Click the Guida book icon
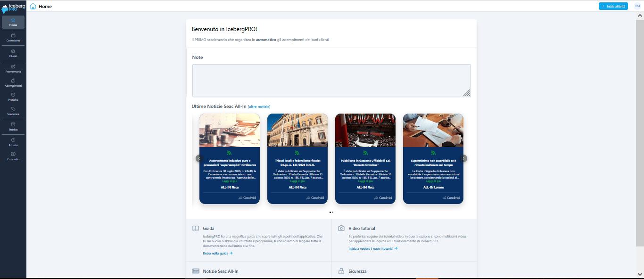Screen dimensions: 644x279 pos(196,228)
